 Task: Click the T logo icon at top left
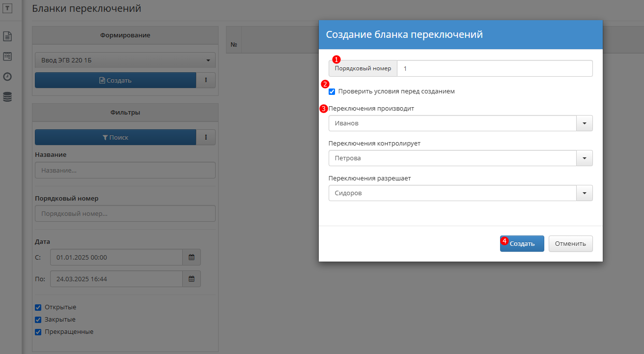click(7, 9)
